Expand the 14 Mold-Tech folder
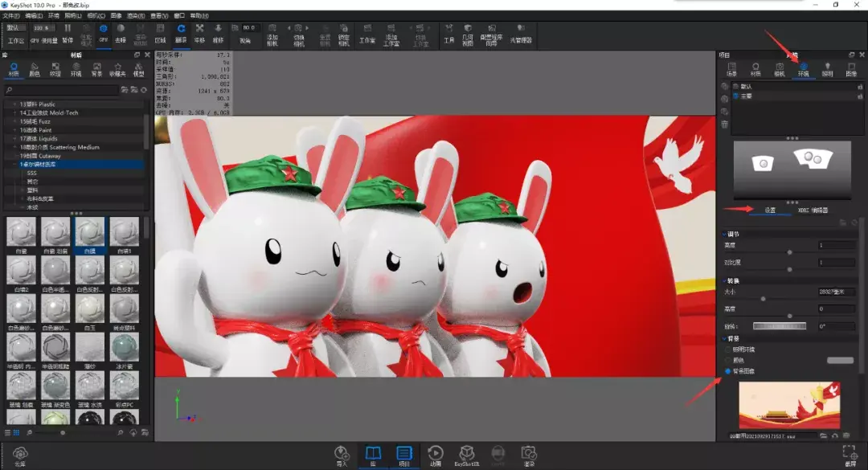This screenshot has height=470, width=868. click(x=15, y=112)
